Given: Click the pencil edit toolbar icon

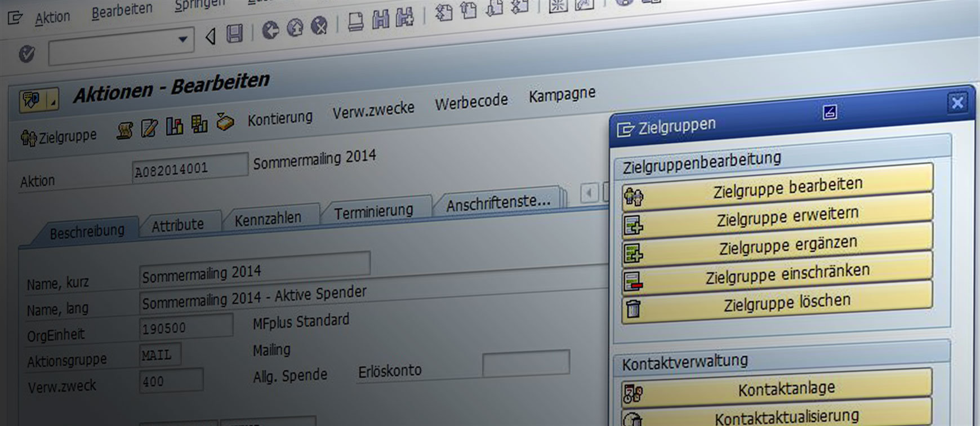Looking at the screenshot, I should pyautogui.click(x=149, y=128).
